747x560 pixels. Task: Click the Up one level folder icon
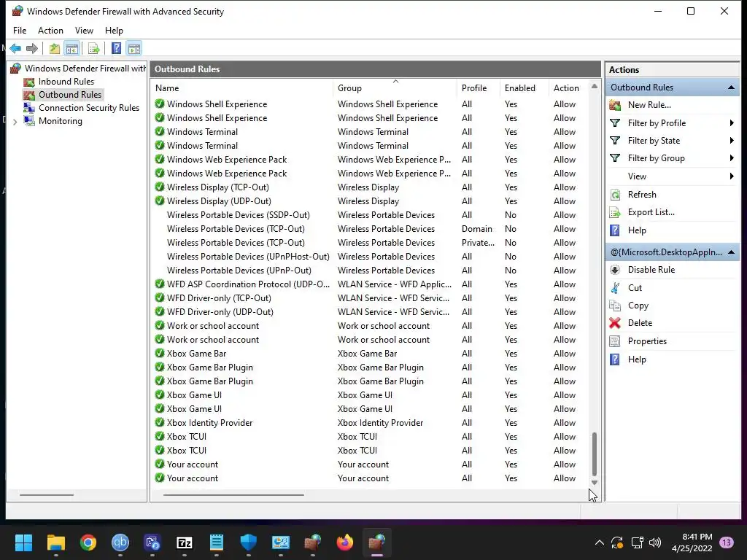tap(54, 48)
